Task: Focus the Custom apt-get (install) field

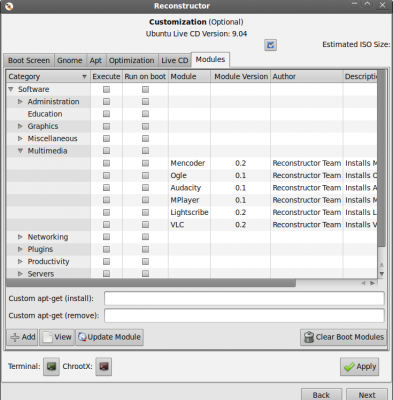Action: [x=244, y=299]
